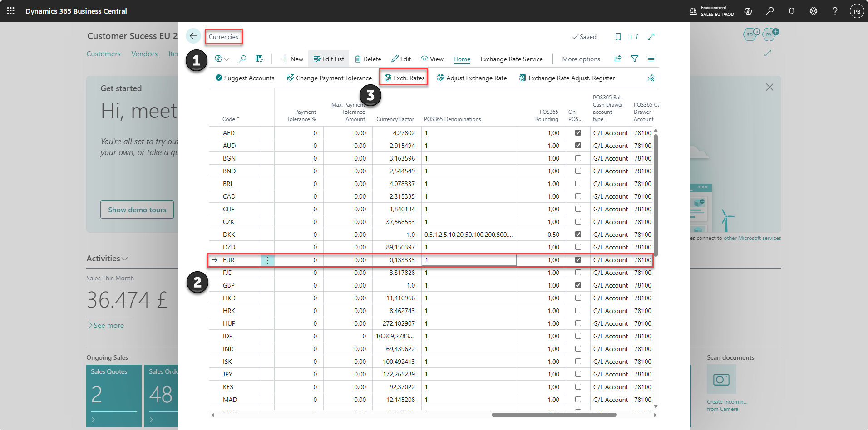Click New to add a currency
Screen dimensions: 868x430
tap(292, 59)
